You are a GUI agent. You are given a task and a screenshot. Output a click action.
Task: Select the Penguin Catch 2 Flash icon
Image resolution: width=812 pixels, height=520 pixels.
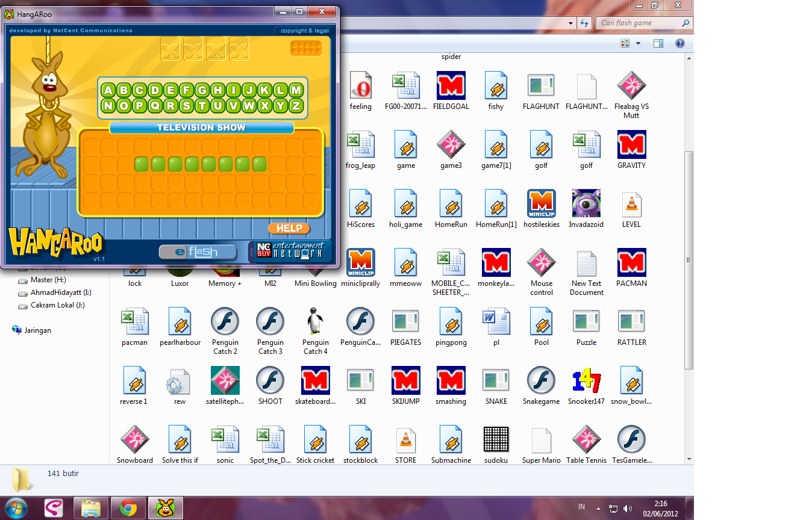(225, 332)
